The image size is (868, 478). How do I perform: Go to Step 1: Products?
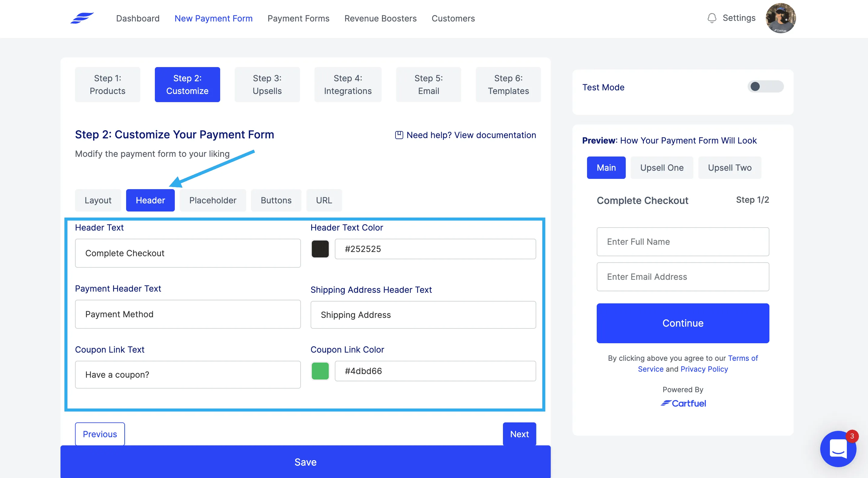pyautogui.click(x=107, y=85)
